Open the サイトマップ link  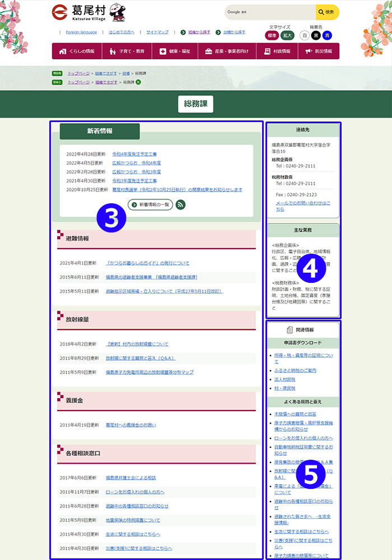157,32
